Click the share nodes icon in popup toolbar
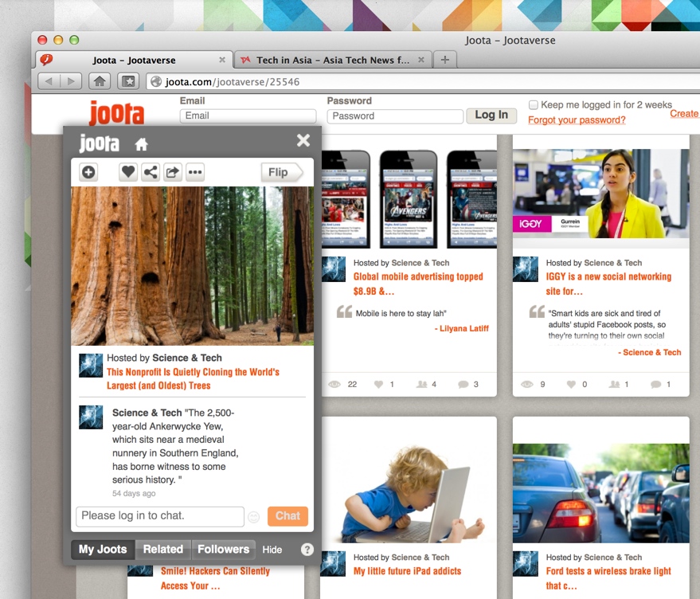Image resolution: width=700 pixels, height=599 pixels. point(151,172)
